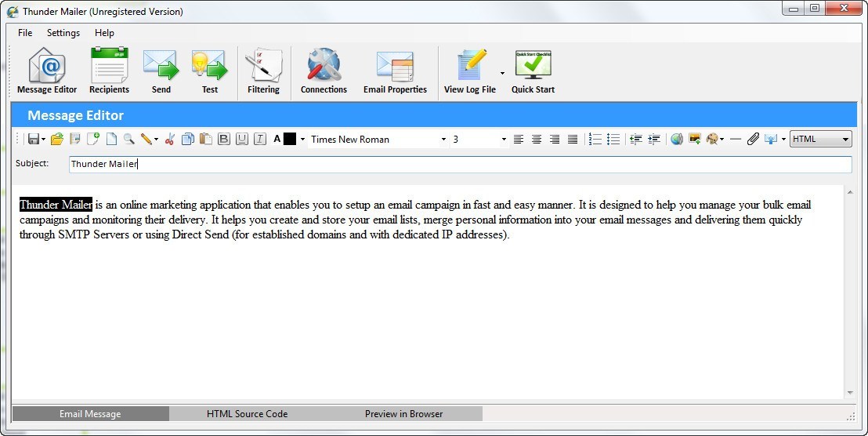Switch to the HTML Source Code tab
This screenshot has width=868, height=436.
coord(247,414)
